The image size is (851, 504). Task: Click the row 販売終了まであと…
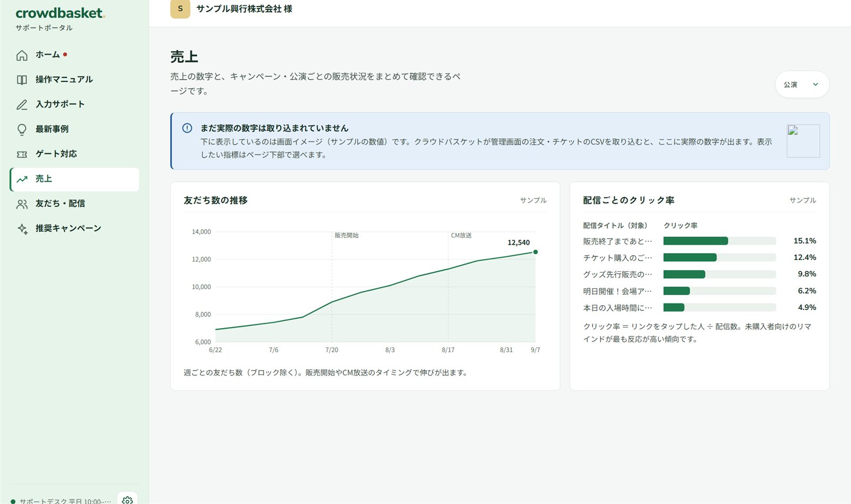tap(699, 241)
